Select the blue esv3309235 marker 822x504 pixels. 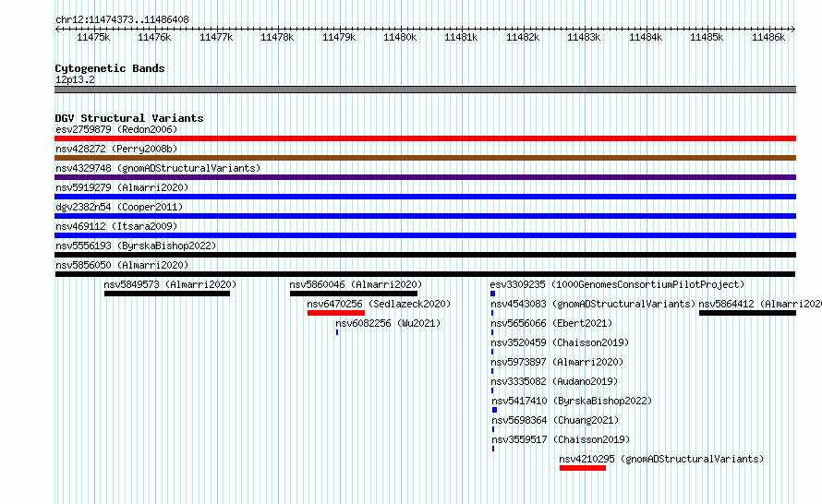[x=493, y=294]
